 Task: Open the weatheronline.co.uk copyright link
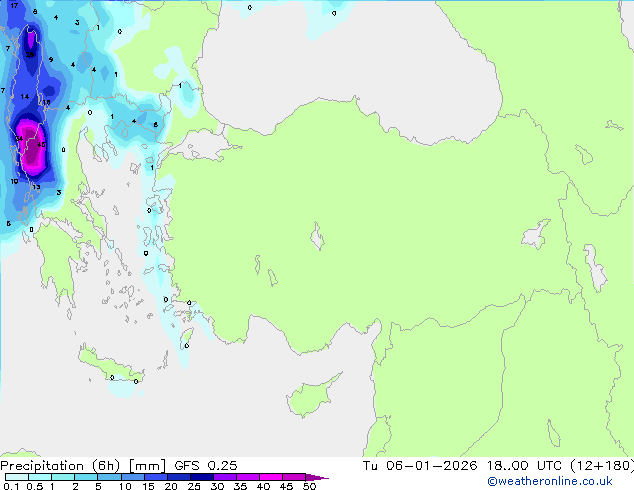click(x=550, y=481)
